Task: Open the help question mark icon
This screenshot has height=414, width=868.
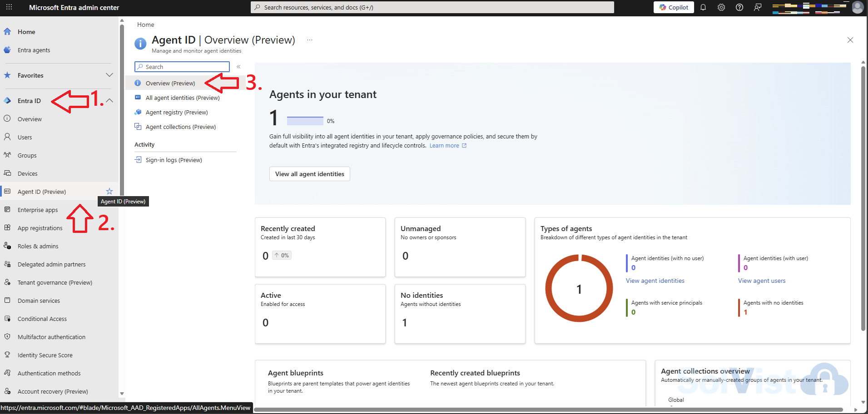Action: (739, 7)
